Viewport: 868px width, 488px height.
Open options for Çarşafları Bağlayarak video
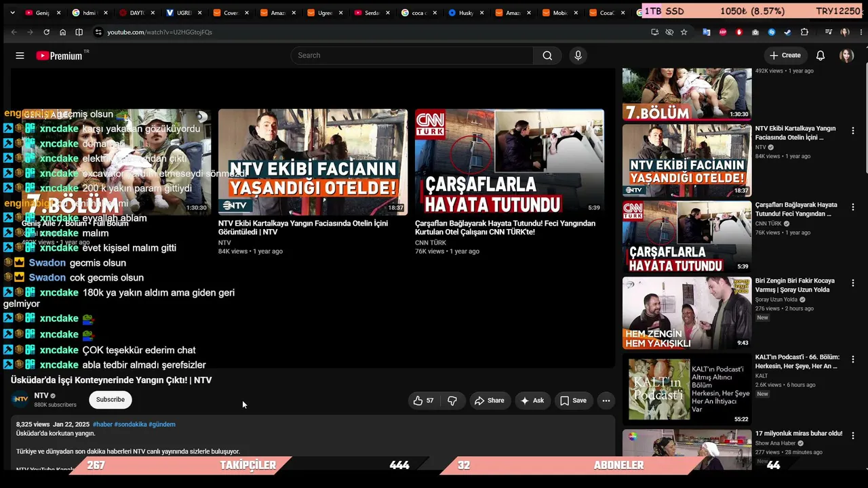coord(853,207)
